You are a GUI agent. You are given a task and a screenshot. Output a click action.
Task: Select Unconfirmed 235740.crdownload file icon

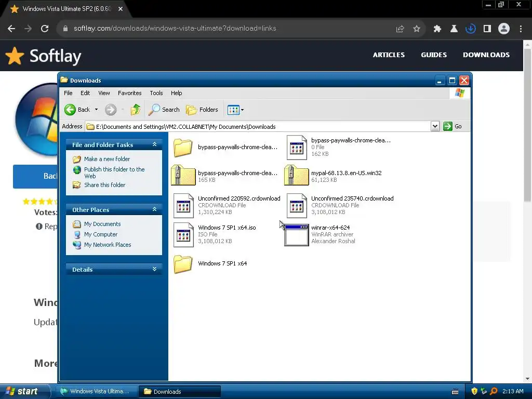297,206
